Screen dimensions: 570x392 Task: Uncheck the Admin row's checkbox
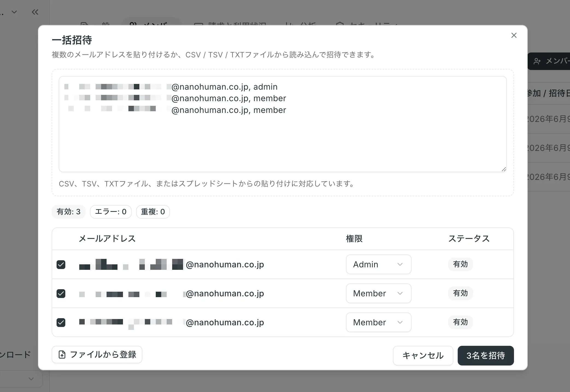click(61, 264)
